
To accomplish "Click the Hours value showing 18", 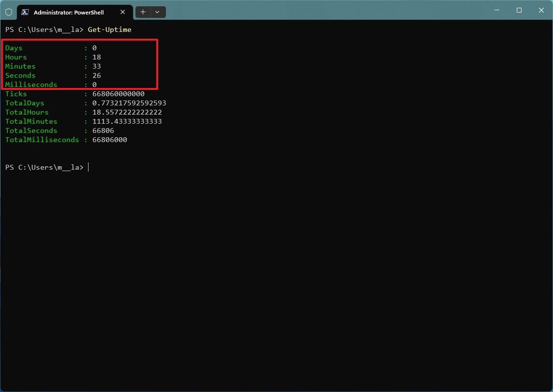I will (x=96, y=57).
